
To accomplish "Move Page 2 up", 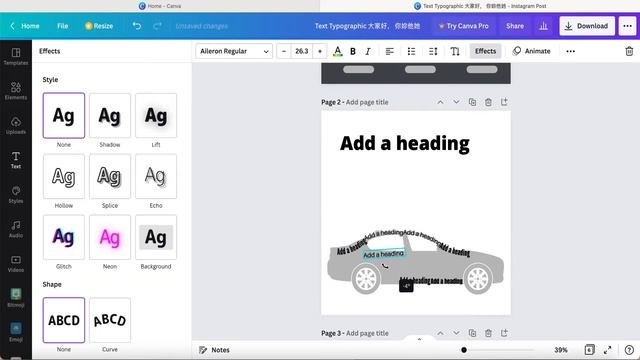I will pos(440,102).
